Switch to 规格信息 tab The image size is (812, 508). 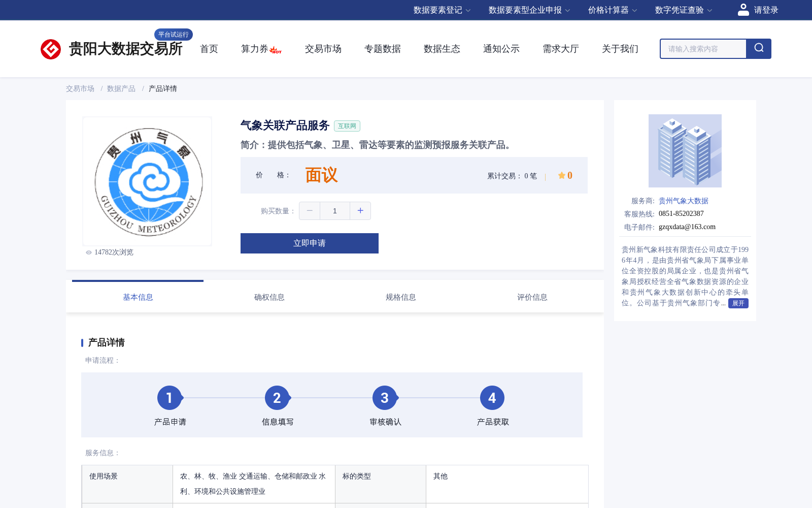(401, 297)
